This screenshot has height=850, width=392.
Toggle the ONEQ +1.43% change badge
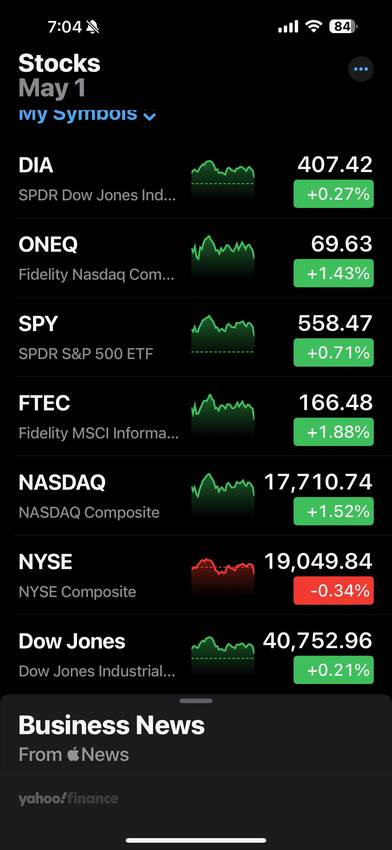click(333, 273)
